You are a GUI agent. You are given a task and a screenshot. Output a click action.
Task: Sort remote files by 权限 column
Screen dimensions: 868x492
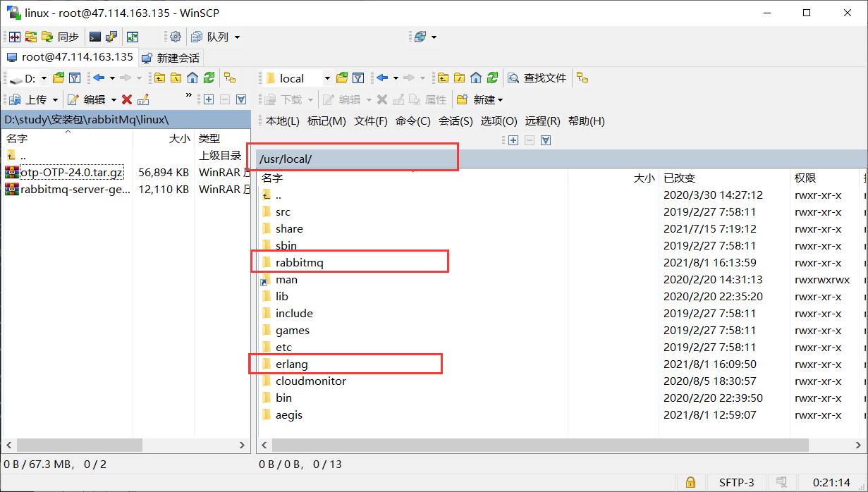point(825,178)
